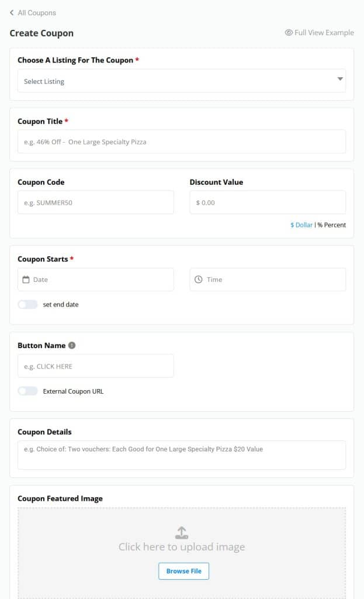Click the dropdown arrow of listing selector
Viewport: 364px width, 599px height.
[x=340, y=79]
